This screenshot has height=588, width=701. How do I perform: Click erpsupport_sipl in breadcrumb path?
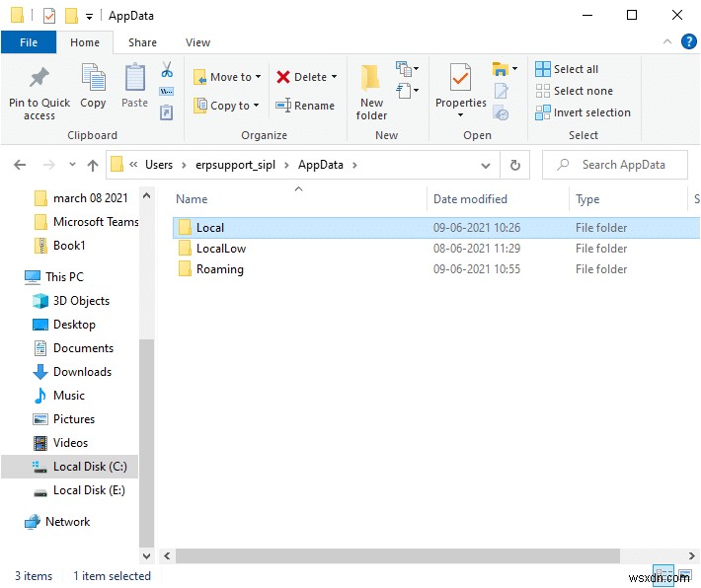click(x=235, y=165)
